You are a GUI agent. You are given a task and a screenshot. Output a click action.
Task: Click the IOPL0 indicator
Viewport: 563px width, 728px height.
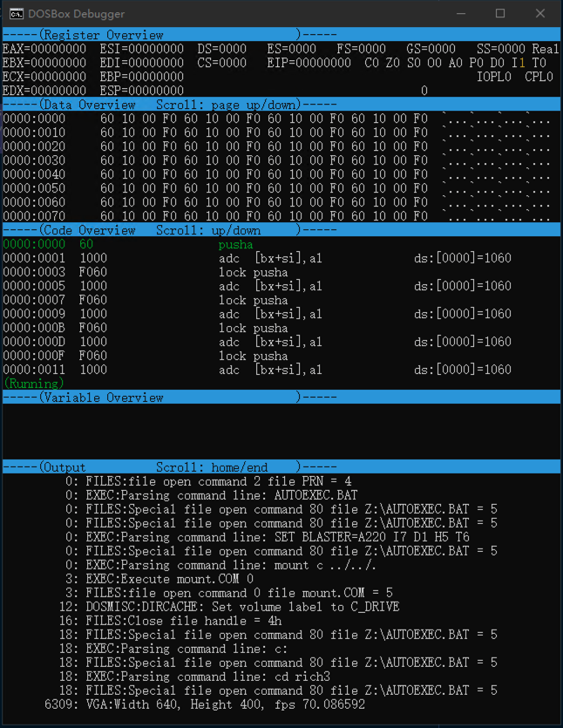pyautogui.click(x=494, y=77)
